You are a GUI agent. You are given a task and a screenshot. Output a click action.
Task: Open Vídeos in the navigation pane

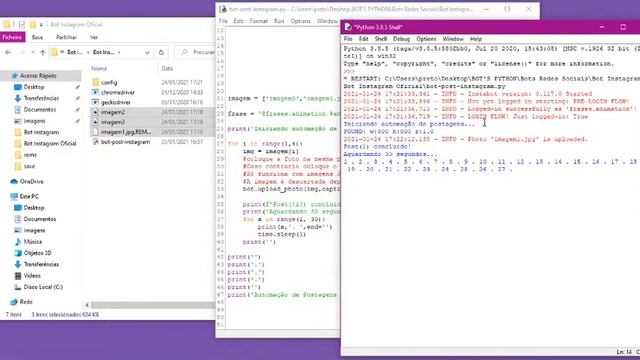pos(31,276)
